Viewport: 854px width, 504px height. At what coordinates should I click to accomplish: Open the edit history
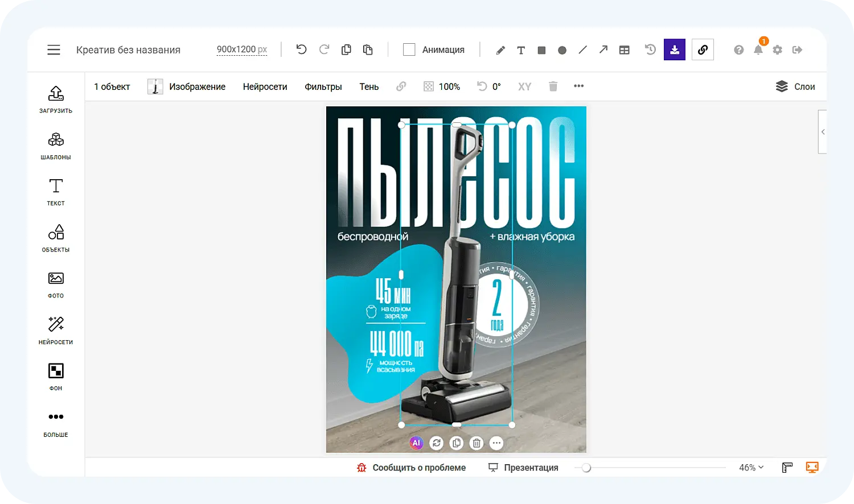pyautogui.click(x=650, y=49)
